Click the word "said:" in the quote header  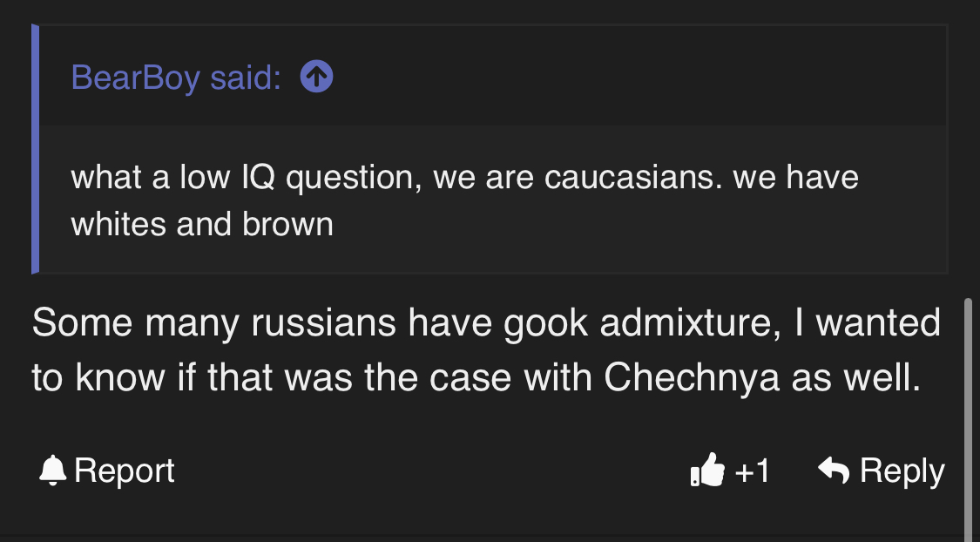[x=246, y=78]
